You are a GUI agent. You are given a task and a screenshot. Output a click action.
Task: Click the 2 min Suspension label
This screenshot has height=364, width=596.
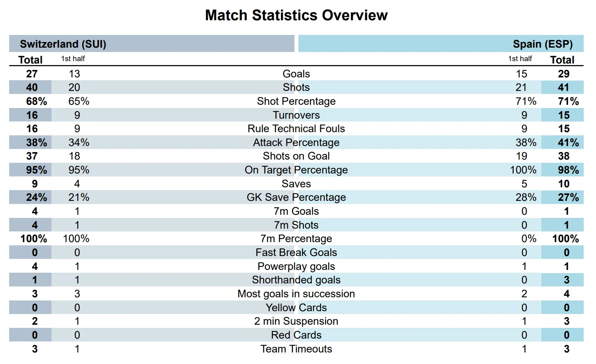(296, 321)
